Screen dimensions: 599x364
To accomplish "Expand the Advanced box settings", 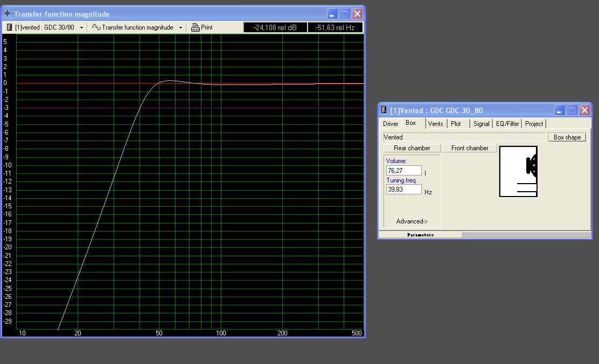I will pyautogui.click(x=412, y=221).
